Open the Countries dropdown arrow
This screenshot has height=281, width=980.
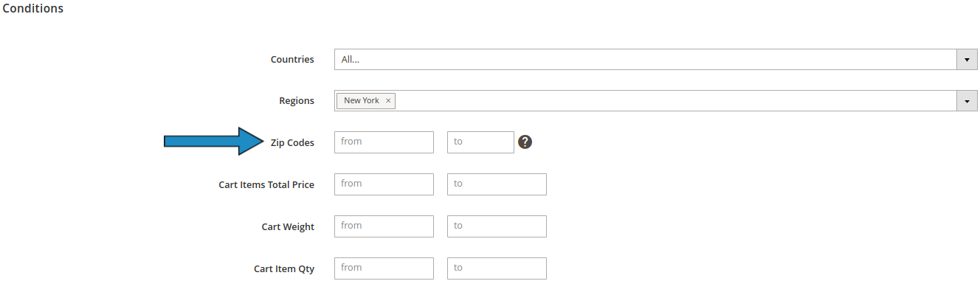[967, 59]
